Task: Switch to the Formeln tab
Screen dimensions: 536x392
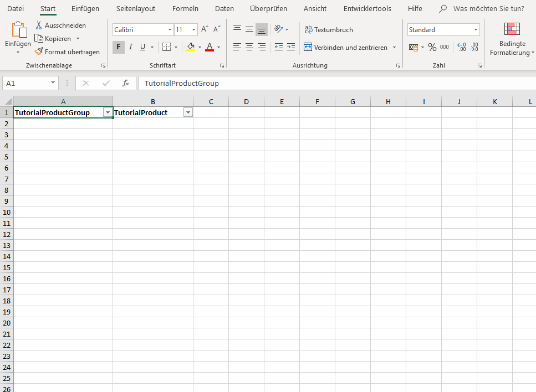Action: 185,8
